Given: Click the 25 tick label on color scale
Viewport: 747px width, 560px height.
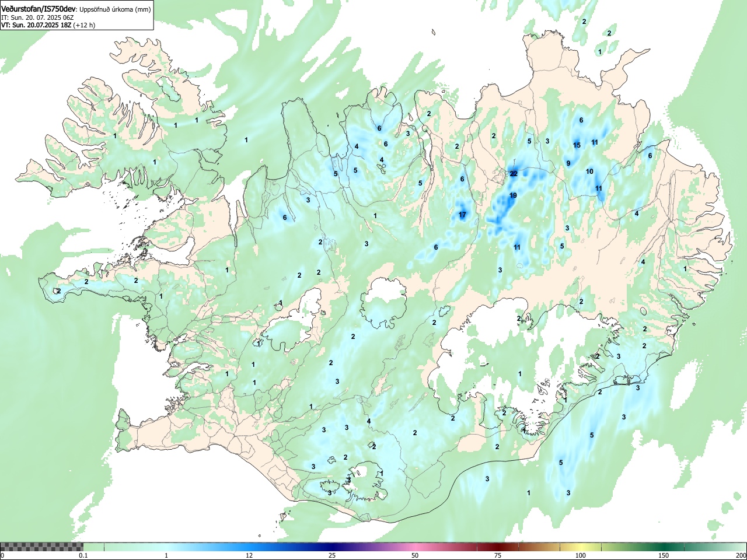Looking at the screenshot, I should coord(331,555).
